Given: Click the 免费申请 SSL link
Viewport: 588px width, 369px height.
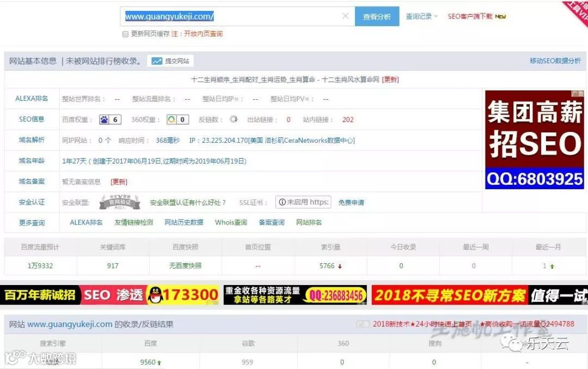Looking at the screenshot, I should [351, 202].
